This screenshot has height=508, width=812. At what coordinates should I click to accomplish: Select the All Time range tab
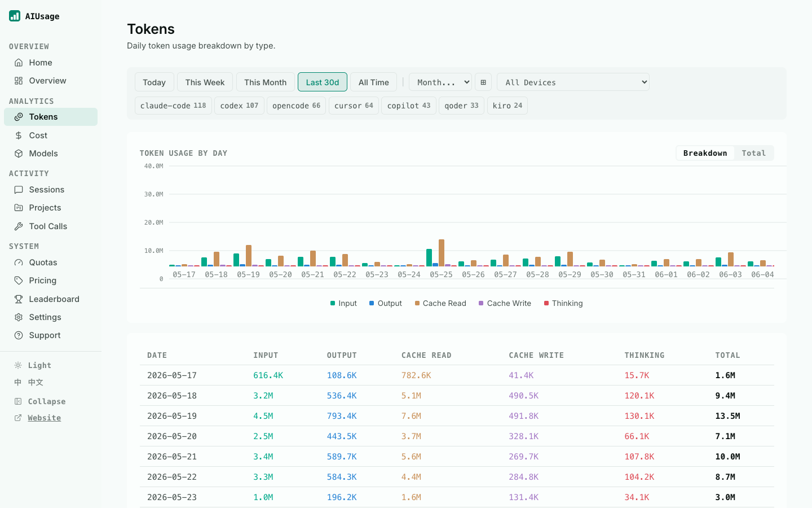[374, 82]
